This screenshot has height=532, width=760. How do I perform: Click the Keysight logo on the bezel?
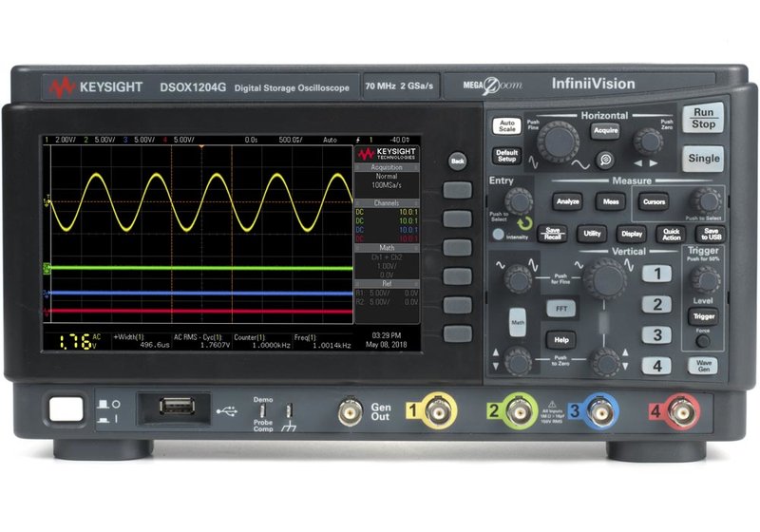click(x=96, y=87)
